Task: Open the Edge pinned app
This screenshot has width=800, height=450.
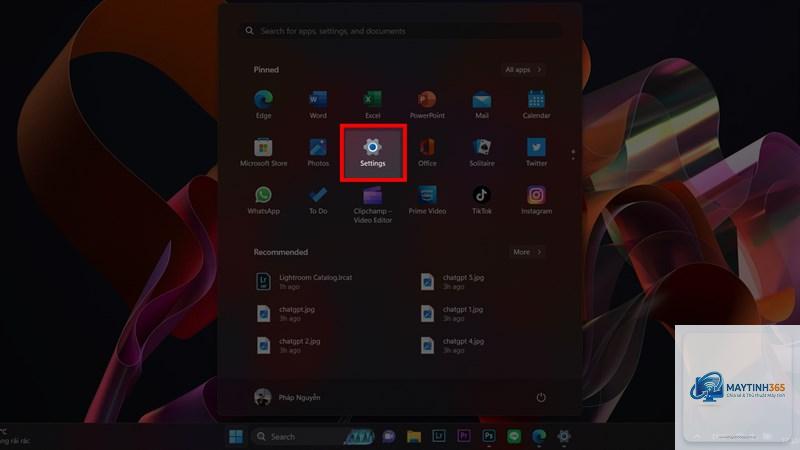Action: pos(263,104)
